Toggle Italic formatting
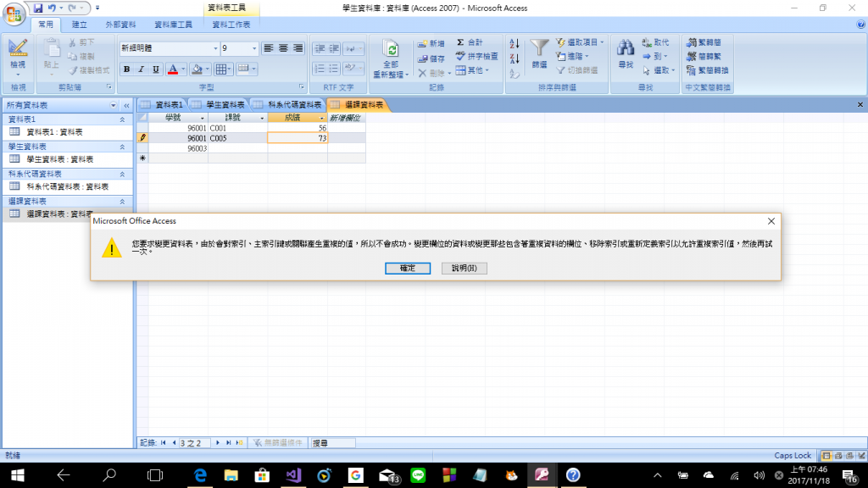Viewport: 868px width, 488px height. point(142,69)
